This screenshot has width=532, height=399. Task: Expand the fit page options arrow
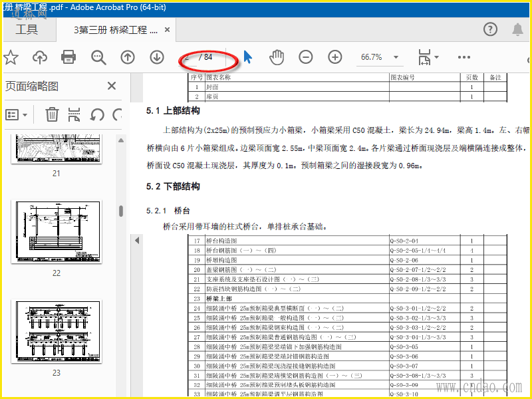[437, 57]
